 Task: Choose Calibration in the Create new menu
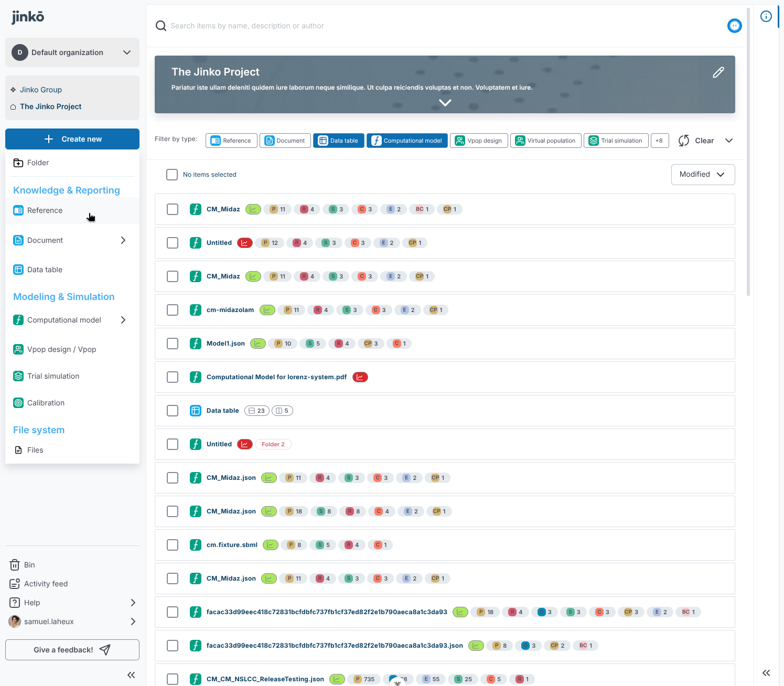tap(72, 403)
